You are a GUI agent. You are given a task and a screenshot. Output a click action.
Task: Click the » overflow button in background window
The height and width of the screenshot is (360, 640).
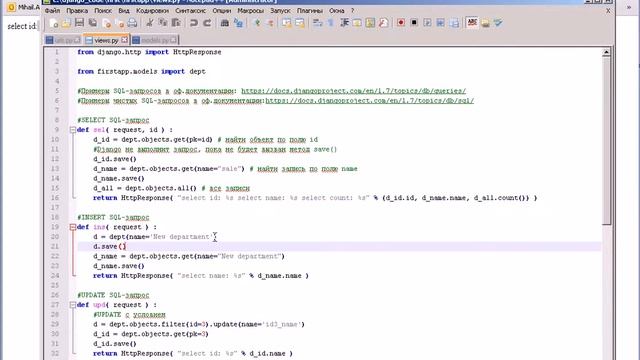tap(629, 7)
